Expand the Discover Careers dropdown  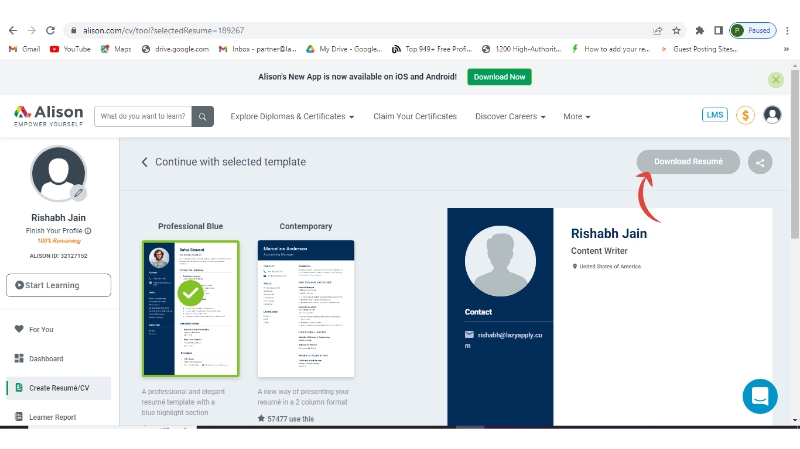click(510, 116)
